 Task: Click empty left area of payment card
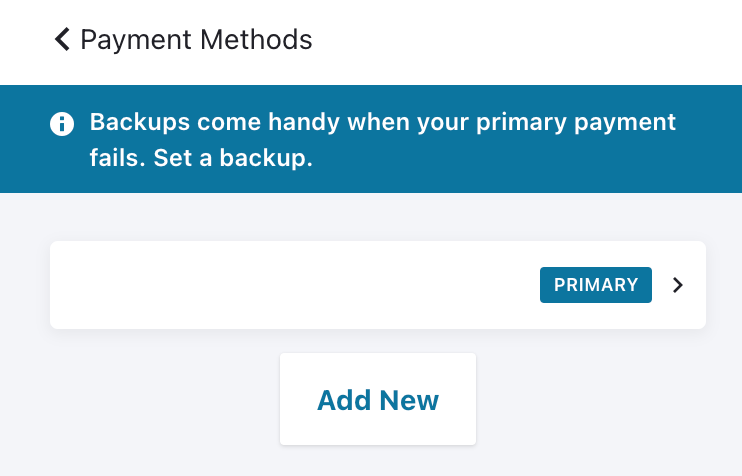click(200, 285)
